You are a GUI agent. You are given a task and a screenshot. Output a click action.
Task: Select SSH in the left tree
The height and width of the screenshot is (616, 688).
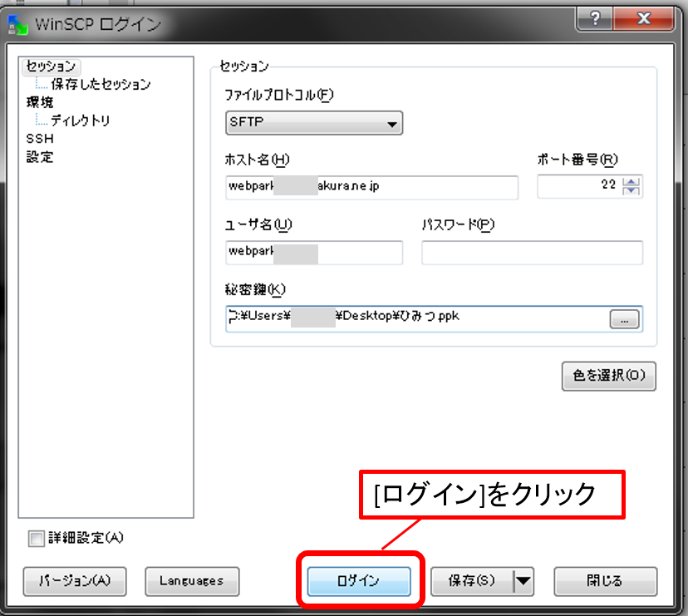click(40, 139)
